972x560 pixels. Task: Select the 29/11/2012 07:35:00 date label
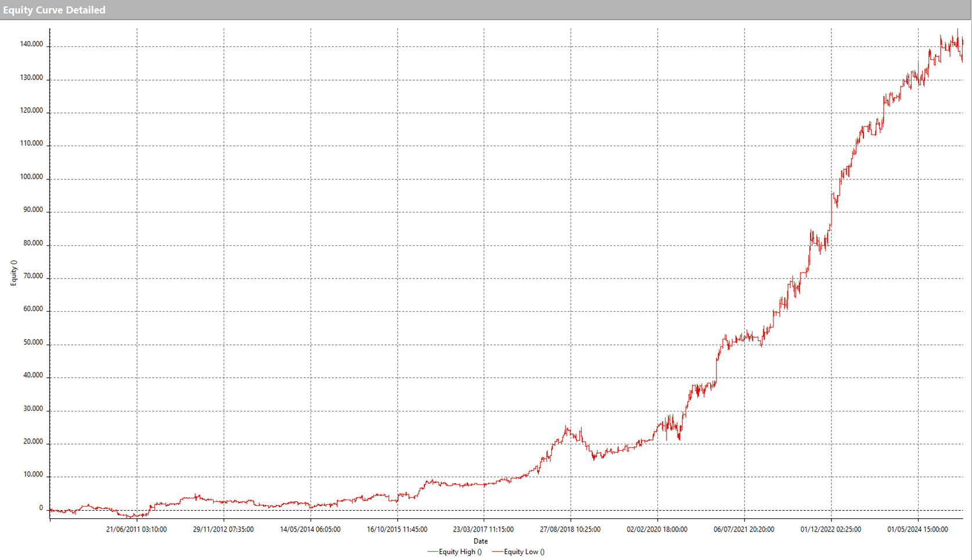click(223, 529)
